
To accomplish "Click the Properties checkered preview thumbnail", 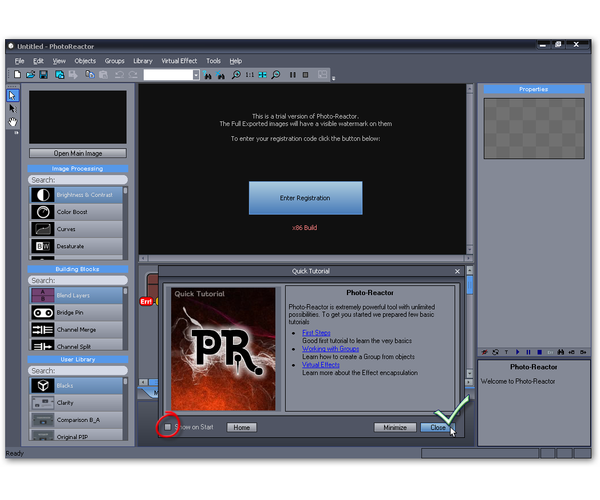I will [534, 128].
